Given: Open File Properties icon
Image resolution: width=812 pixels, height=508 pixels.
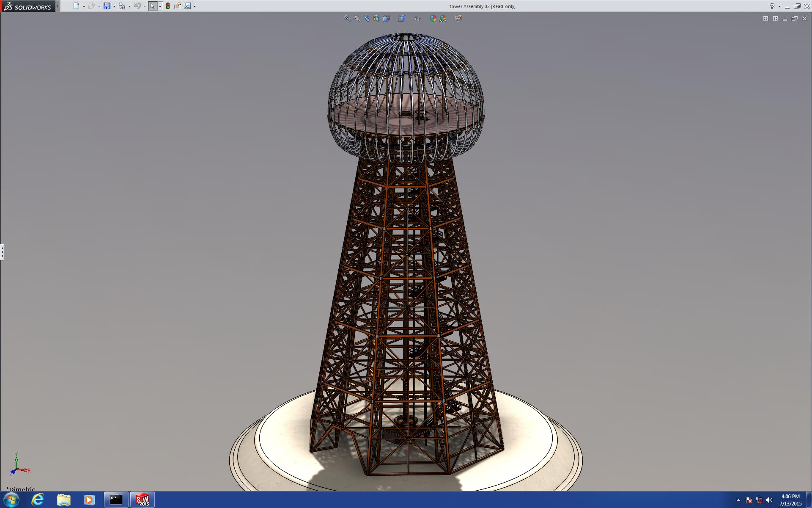Looking at the screenshot, I should point(178,6).
